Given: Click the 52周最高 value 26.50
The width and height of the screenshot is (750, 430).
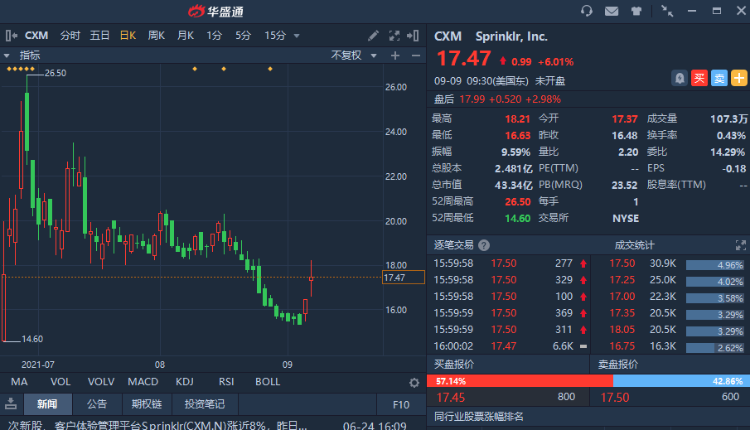Looking at the screenshot, I should [518, 202].
